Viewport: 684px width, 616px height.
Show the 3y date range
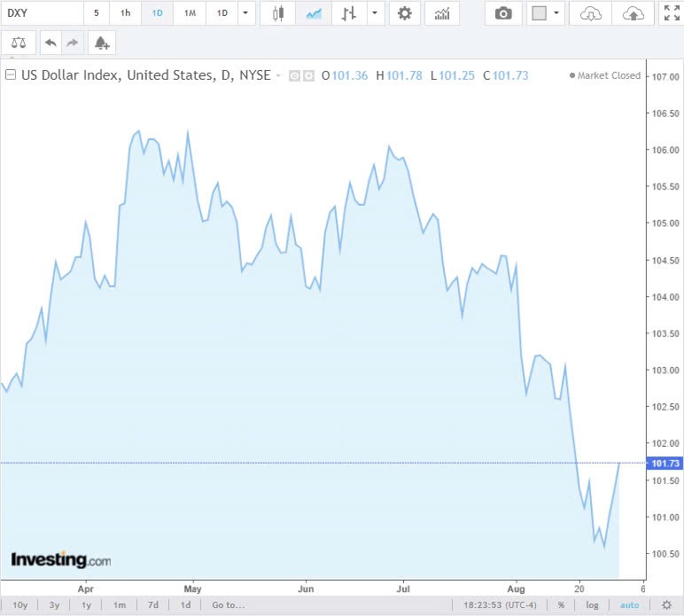coord(54,605)
